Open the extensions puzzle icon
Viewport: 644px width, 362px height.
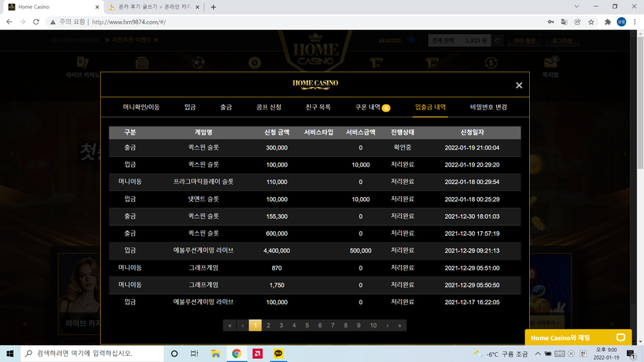(608, 22)
